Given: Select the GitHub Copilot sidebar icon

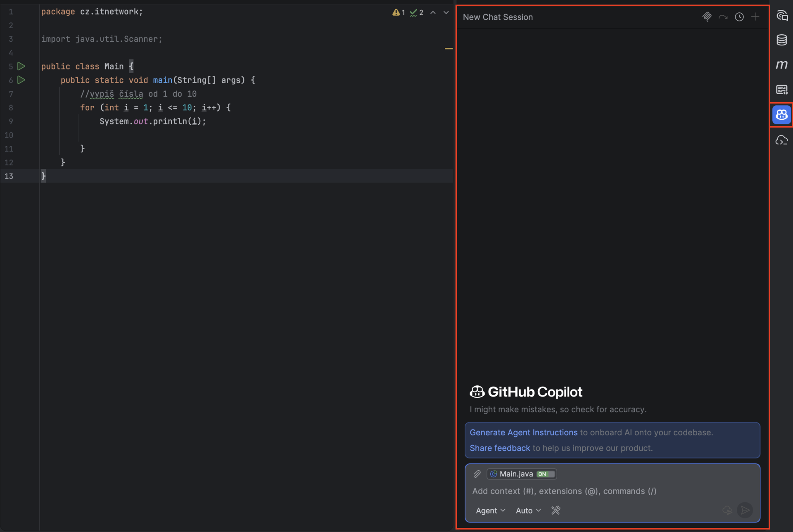Looking at the screenshot, I should [781, 115].
